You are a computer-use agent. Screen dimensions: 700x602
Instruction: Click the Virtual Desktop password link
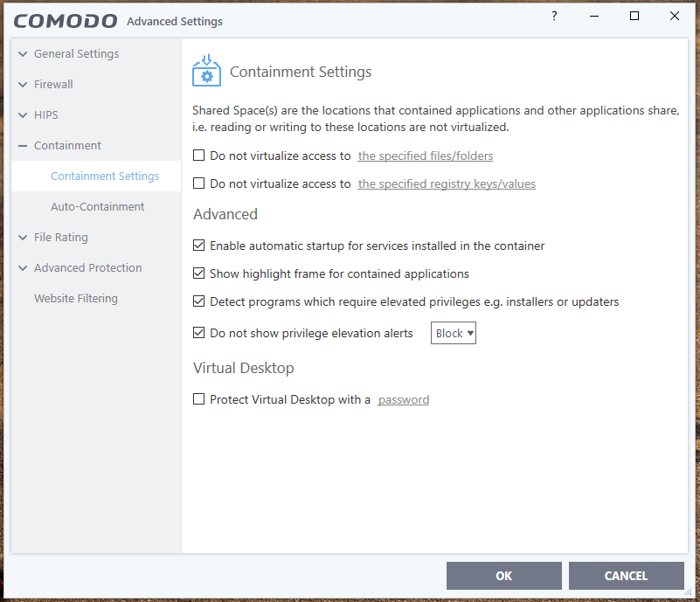(404, 400)
